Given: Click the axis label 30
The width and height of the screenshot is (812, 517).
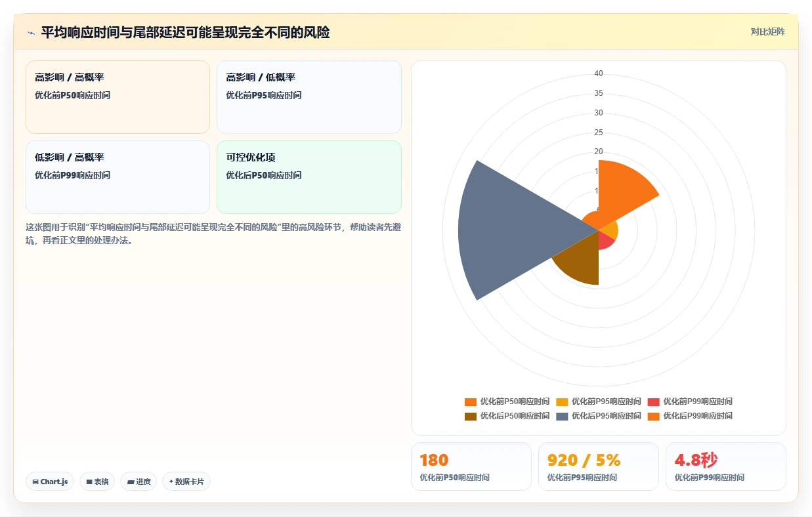Looking at the screenshot, I should pyautogui.click(x=599, y=113).
